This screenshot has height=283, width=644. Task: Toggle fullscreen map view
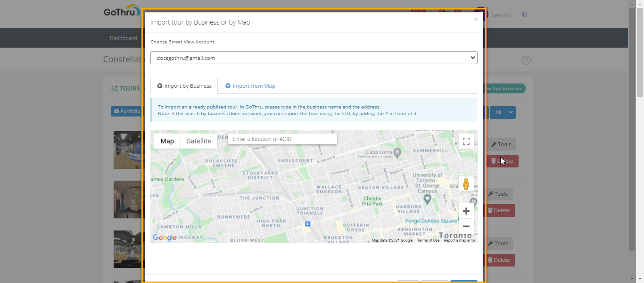click(x=466, y=141)
